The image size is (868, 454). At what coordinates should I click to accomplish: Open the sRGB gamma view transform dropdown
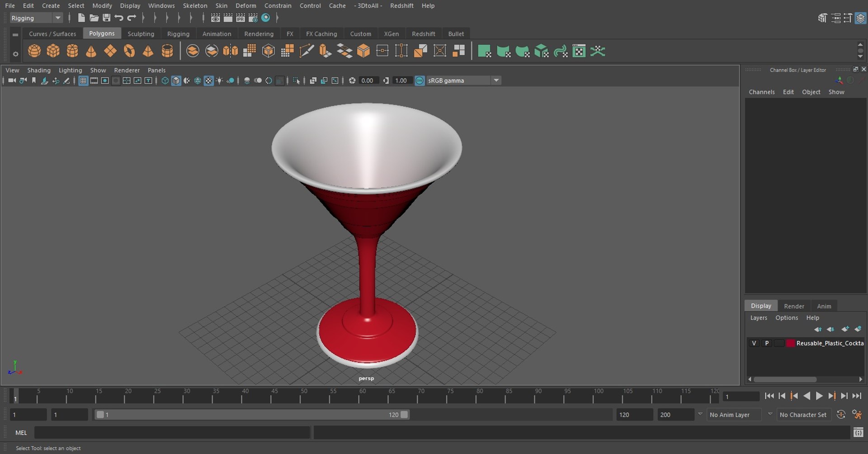point(463,80)
